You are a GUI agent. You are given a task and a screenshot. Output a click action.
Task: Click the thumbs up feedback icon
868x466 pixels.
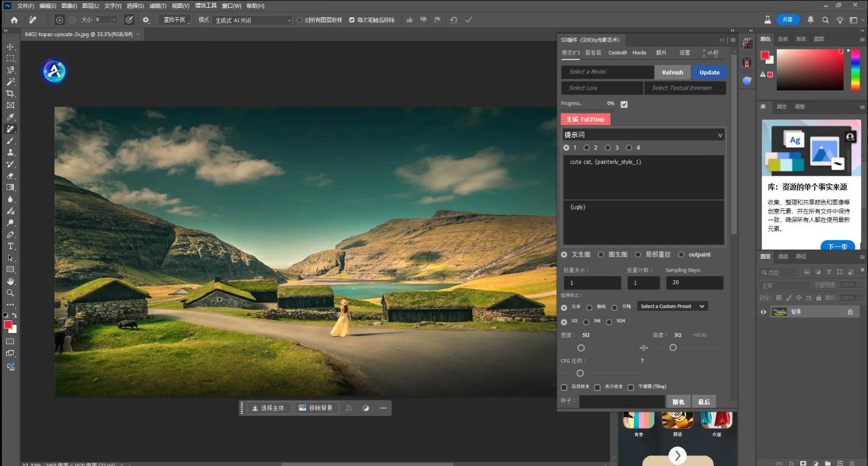point(410,20)
